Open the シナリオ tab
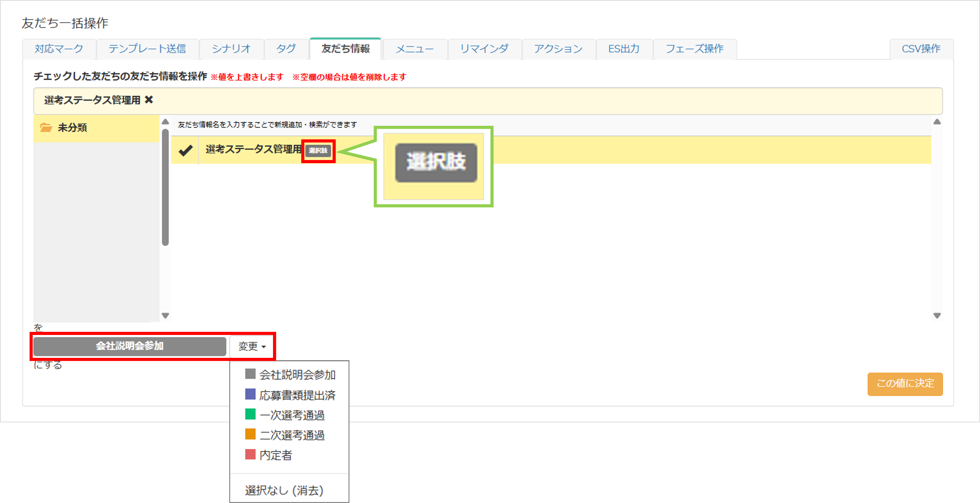This screenshot has height=503, width=980. point(231,49)
